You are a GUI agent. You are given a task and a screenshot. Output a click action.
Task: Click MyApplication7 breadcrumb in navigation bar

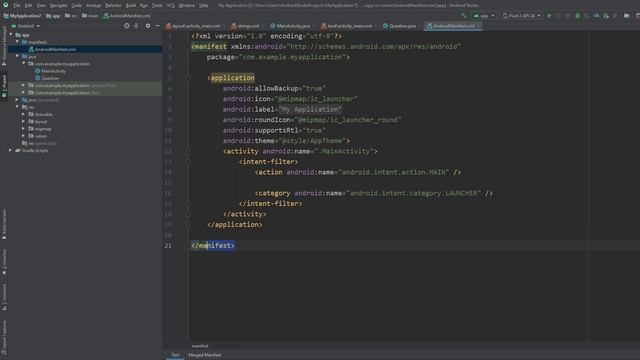[x=22, y=16]
